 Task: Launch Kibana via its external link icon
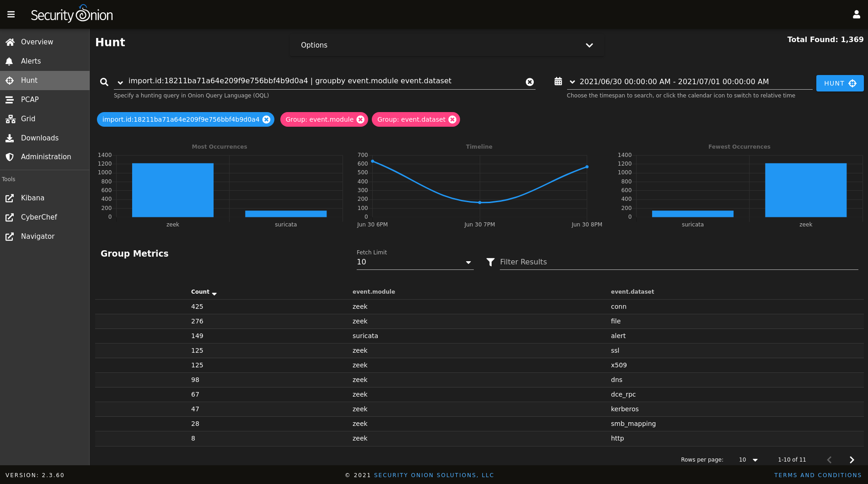[10, 198]
